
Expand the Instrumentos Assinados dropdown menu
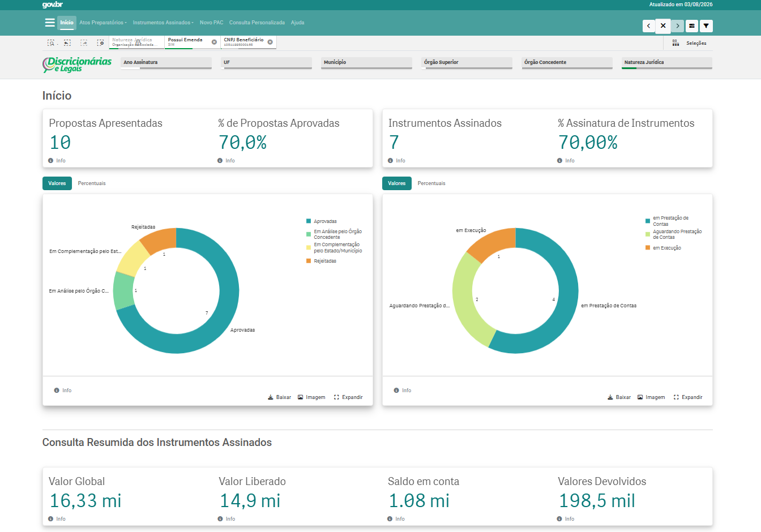163,23
